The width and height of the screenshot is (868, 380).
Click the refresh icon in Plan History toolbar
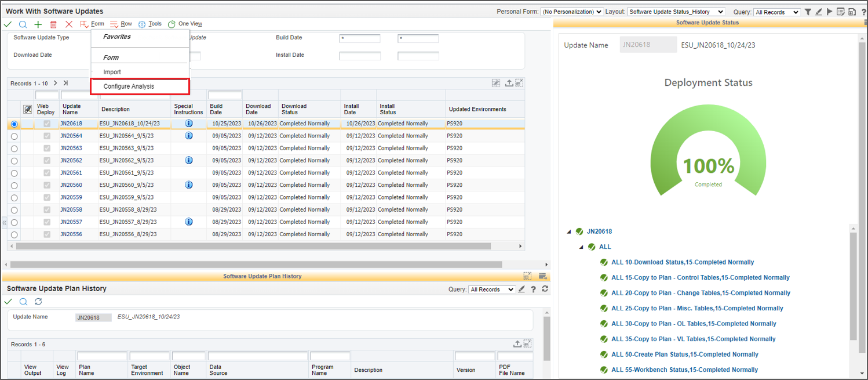(38, 302)
